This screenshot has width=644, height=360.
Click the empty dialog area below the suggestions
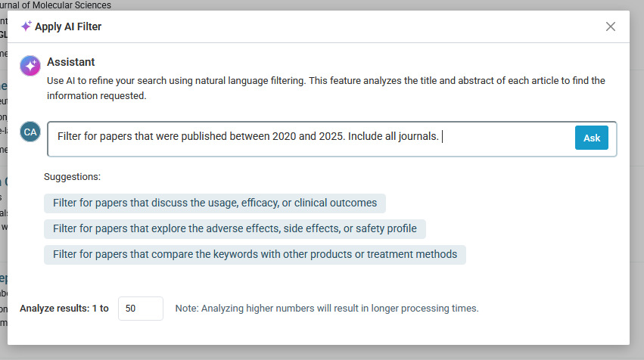[318, 280]
